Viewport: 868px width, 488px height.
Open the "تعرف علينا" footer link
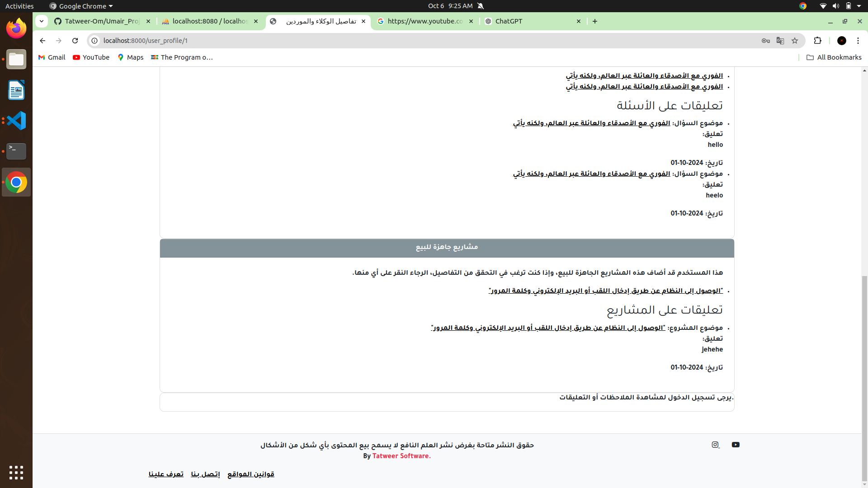click(165, 474)
